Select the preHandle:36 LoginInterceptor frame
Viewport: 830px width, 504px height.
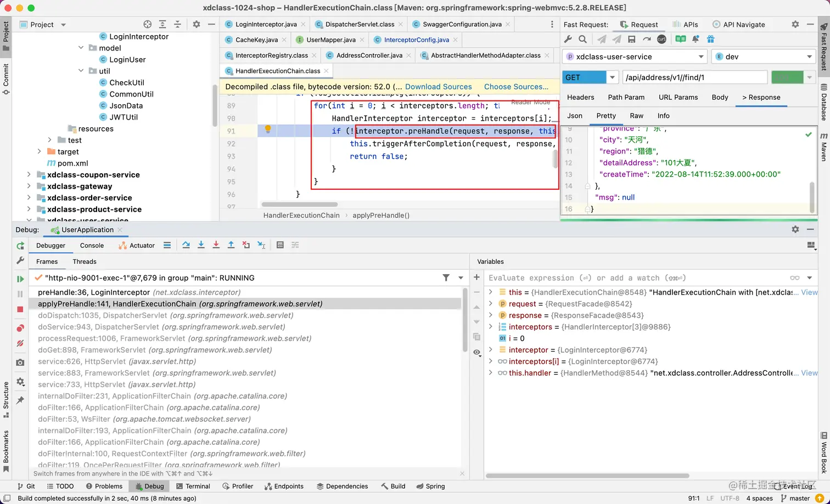(245, 292)
